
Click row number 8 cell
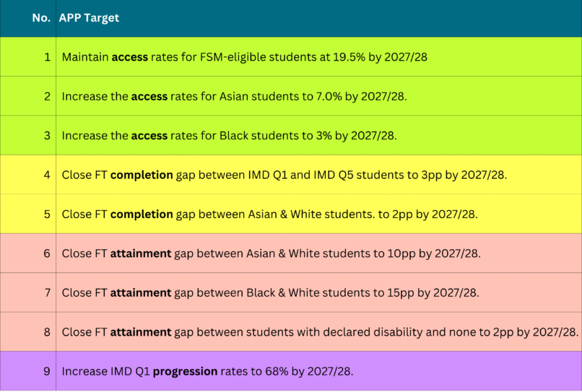(28, 332)
